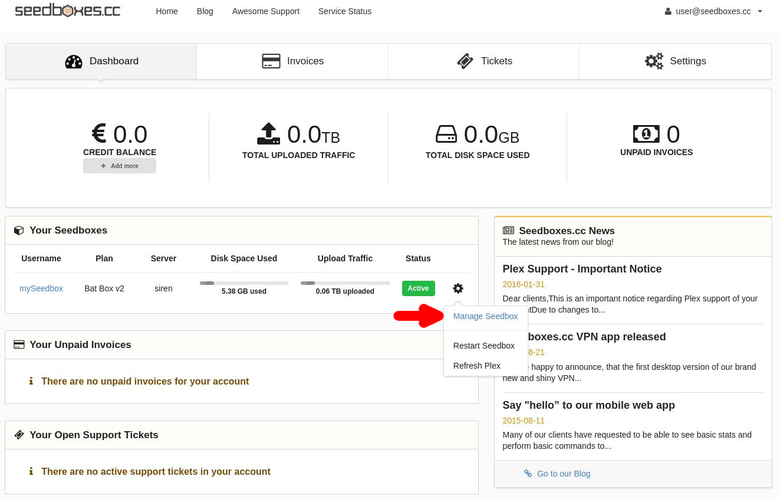Click the euro credit balance icon
Image resolution: width=780 pixels, height=499 pixels.
coord(98,134)
